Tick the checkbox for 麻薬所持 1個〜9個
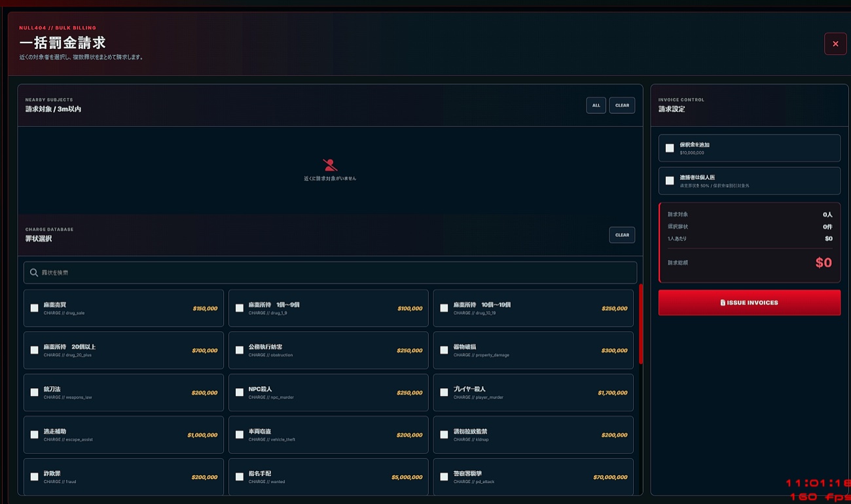This screenshot has width=851, height=504. point(240,308)
